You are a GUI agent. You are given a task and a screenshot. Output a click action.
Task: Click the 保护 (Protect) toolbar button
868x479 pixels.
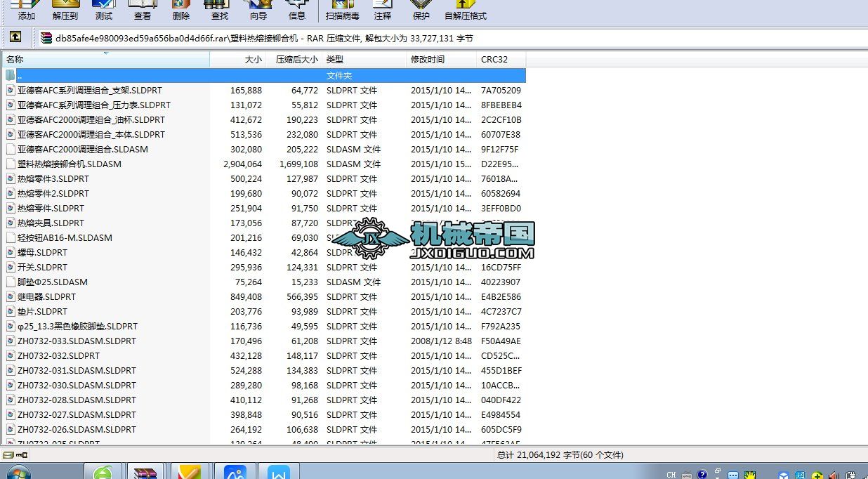click(x=421, y=11)
